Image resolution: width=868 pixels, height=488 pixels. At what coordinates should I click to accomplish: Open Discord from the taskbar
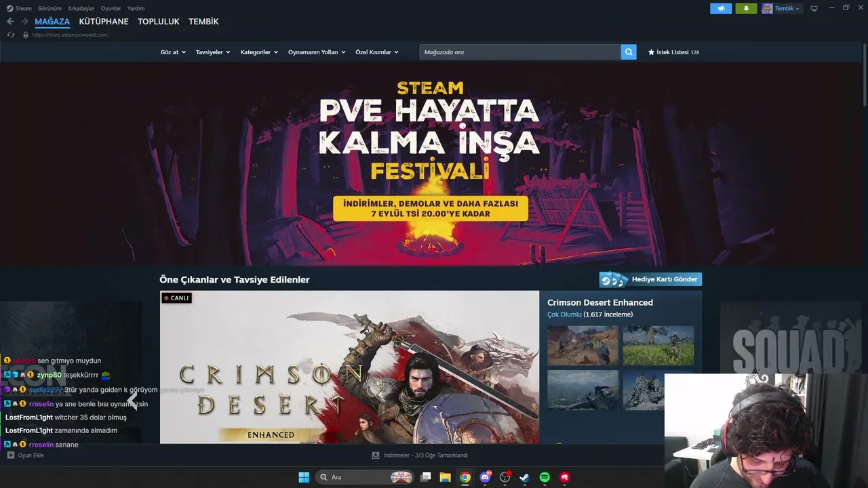click(485, 477)
